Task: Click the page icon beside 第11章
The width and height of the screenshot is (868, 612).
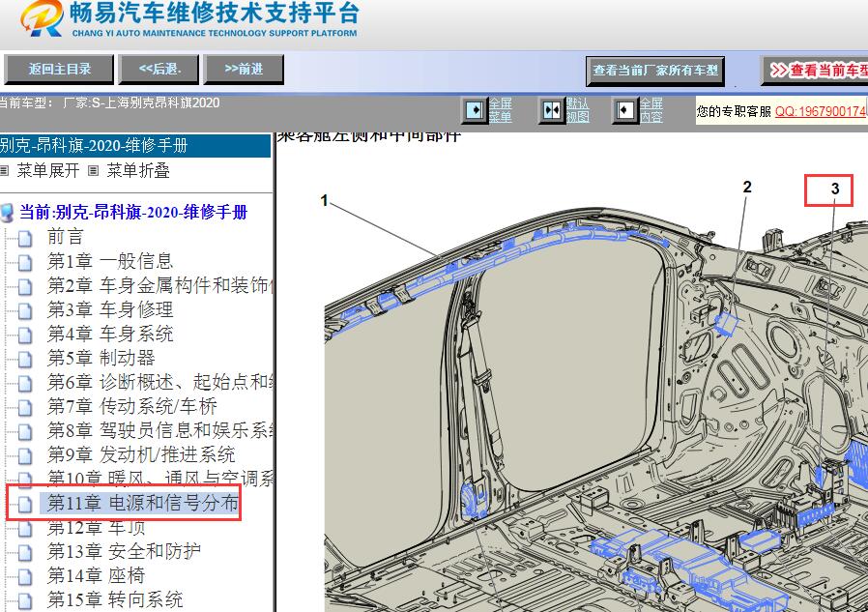Action: point(25,505)
